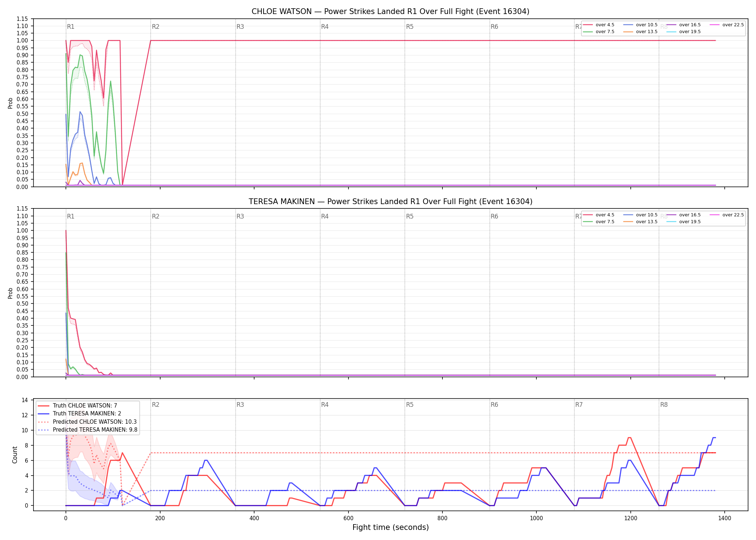Screen dimensions: 756x540
Task: Click the 'Count' y-axis label on the bottom chart
Action: tap(15, 455)
